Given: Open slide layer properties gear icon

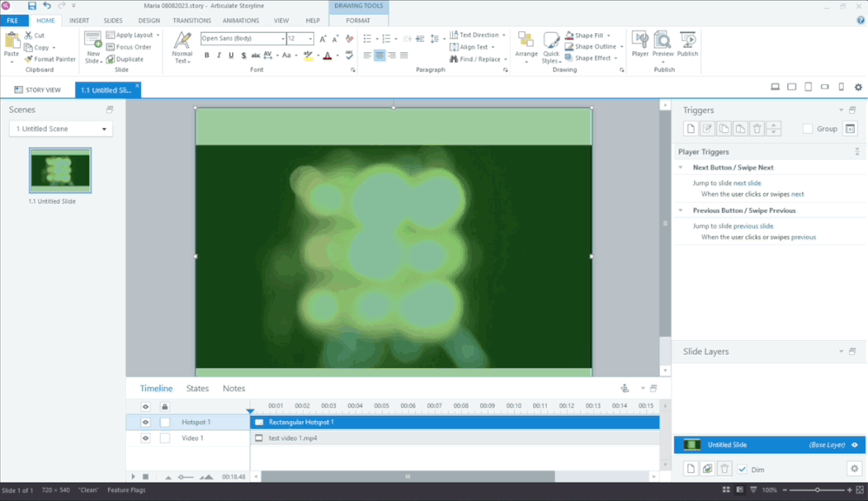Looking at the screenshot, I should (x=853, y=469).
